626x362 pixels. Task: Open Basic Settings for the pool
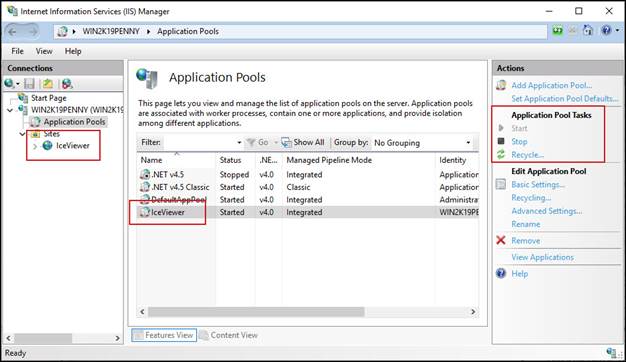click(538, 184)
